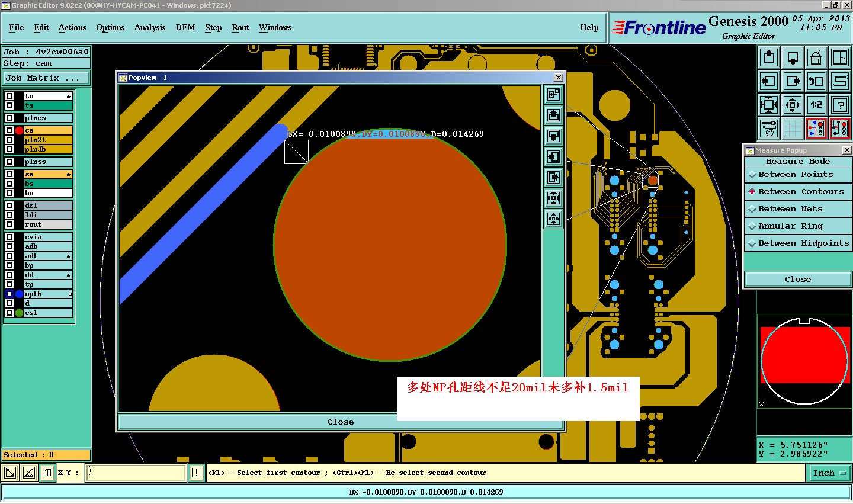Click the green color dot beside cs1 layer
853x504 pixels.
click(x=19, y=313)
